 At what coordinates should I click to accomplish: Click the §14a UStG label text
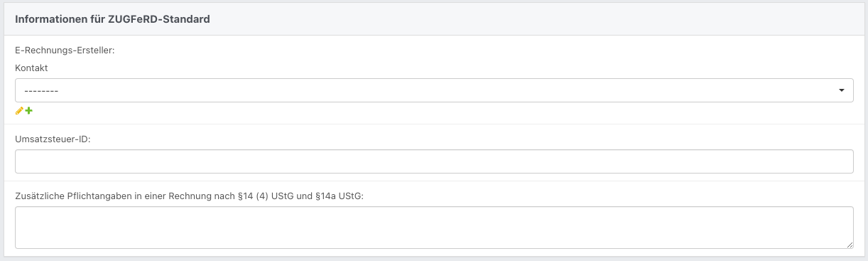click(x=340, y=196)
